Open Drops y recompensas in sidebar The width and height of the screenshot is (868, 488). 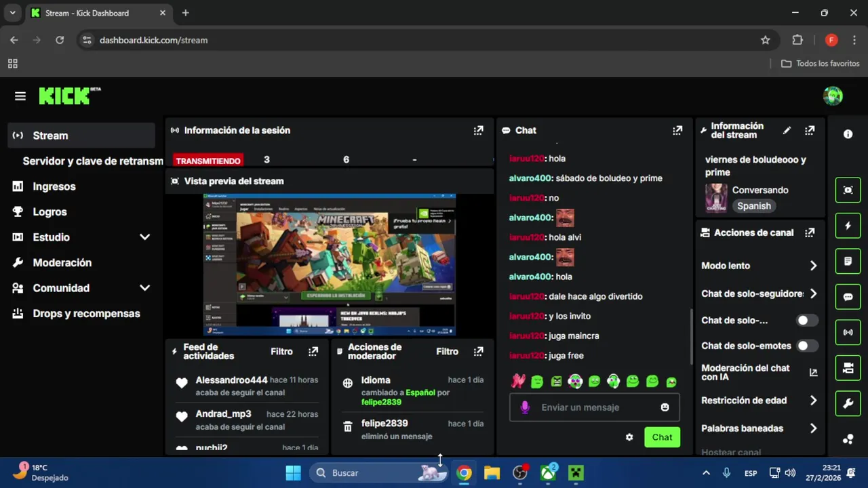(81, 314)
